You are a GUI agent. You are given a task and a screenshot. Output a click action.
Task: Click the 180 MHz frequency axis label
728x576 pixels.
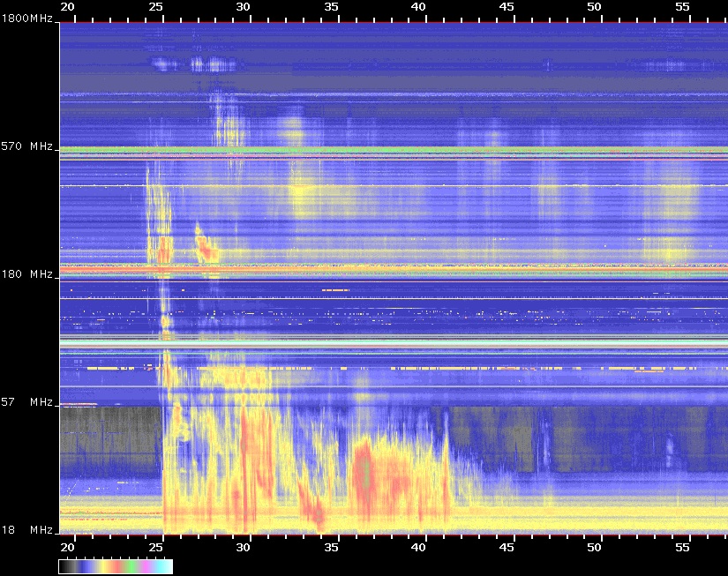pyautogui.click(x=27, y=274)
